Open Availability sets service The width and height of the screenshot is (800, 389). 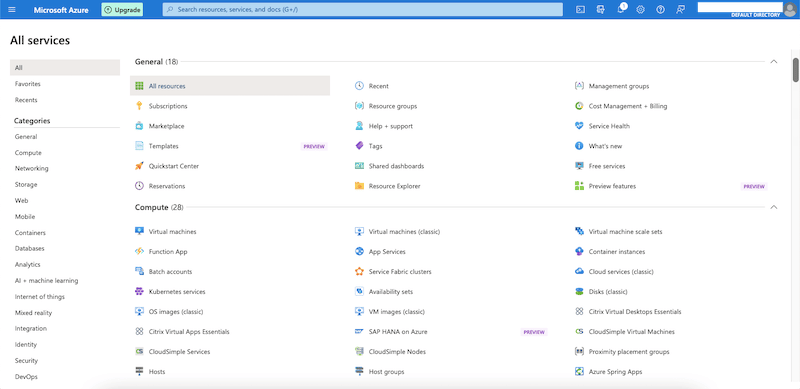point(391,291)
